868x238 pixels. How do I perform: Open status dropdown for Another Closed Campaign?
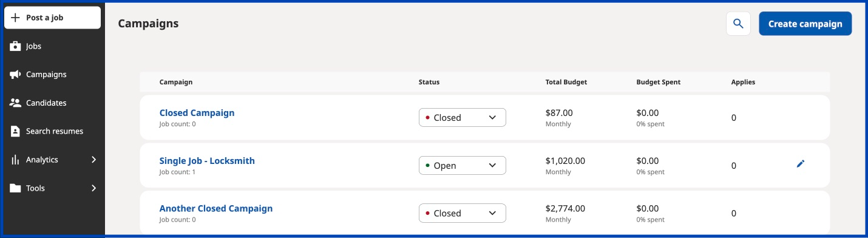pyautogui.click(x=463, y=213)
